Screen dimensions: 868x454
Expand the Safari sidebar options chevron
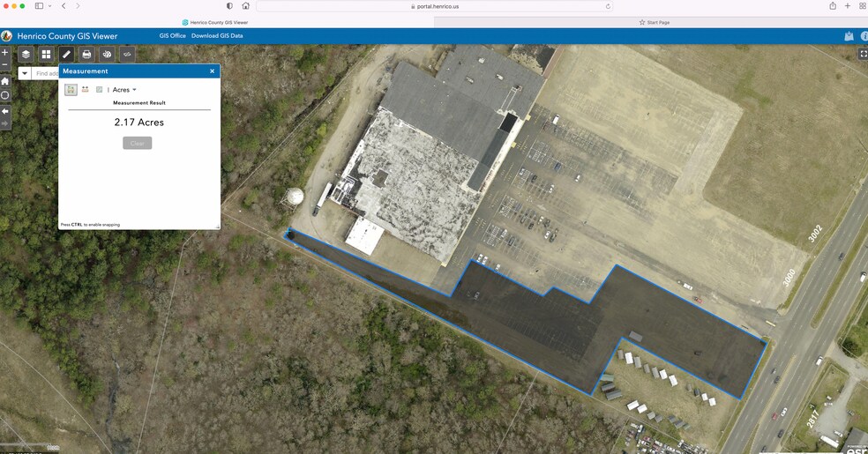[x=50, y=6]
